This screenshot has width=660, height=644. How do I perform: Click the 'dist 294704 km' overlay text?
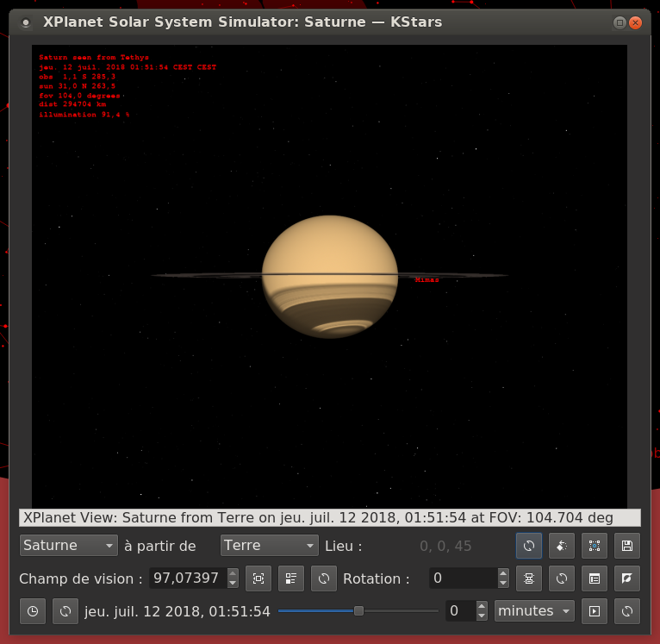72,104
